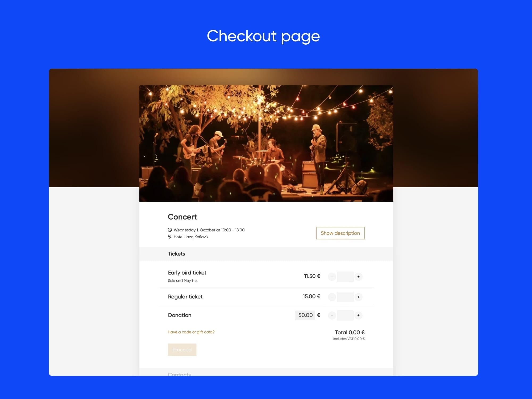532x399 pixels.
Task: Click the concert band photo banner
Action: click(x=266, y=143)
